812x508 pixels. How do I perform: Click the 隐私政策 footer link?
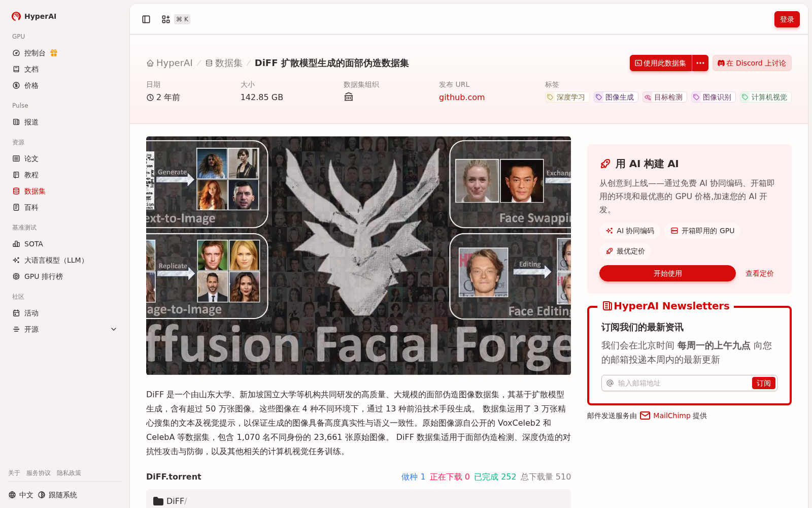click(69, 473)
